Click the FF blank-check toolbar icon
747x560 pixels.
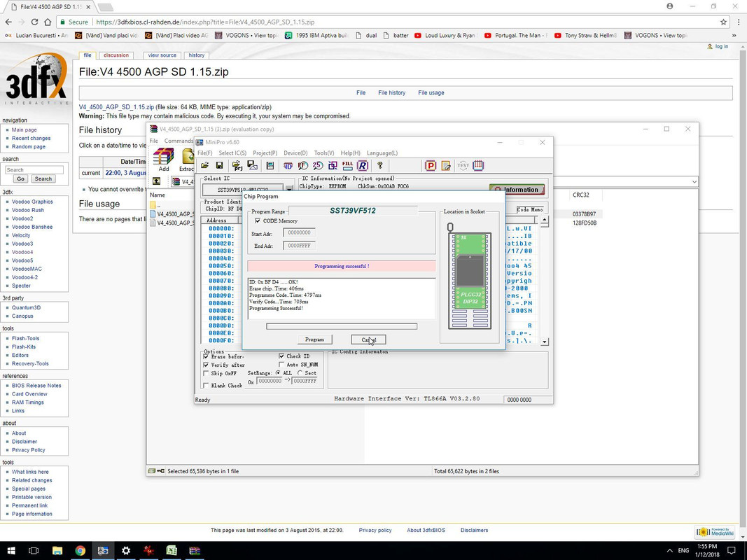[x=303, y=165]
